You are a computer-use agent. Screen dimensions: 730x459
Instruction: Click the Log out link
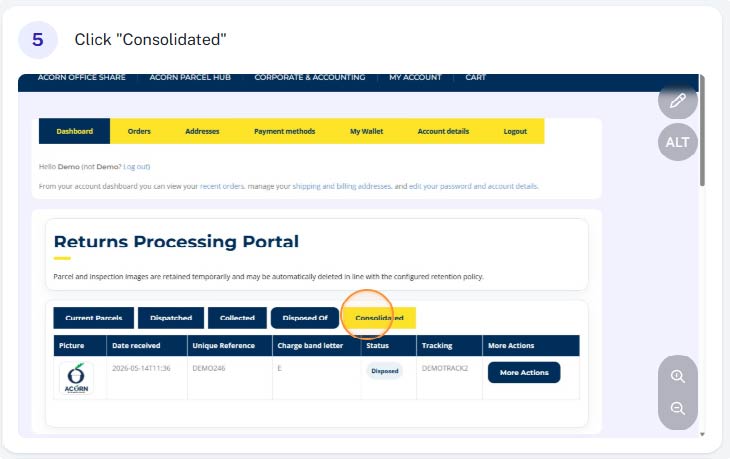[136, 167]
